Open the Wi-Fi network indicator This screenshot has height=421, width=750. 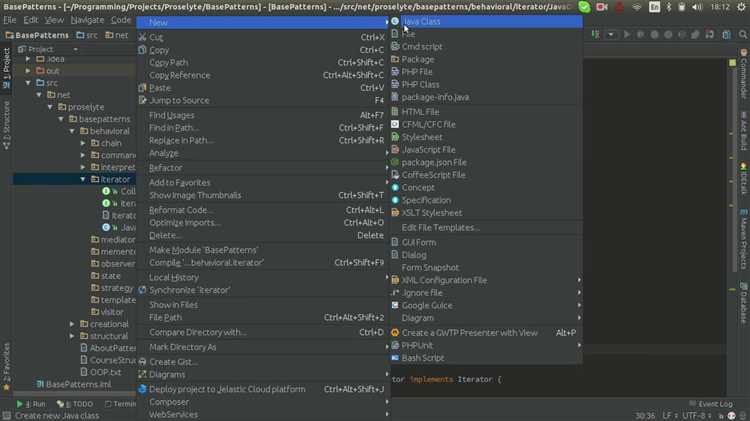coord(637,7)
